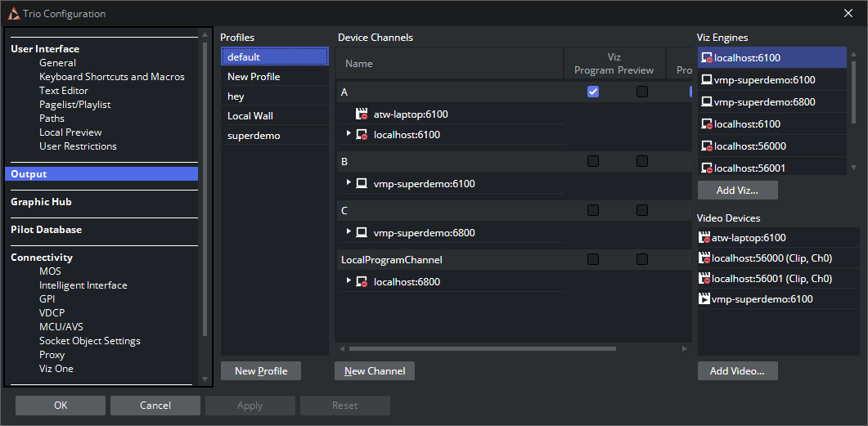Expand localhost:6100 under channel A

click(349, 133)
